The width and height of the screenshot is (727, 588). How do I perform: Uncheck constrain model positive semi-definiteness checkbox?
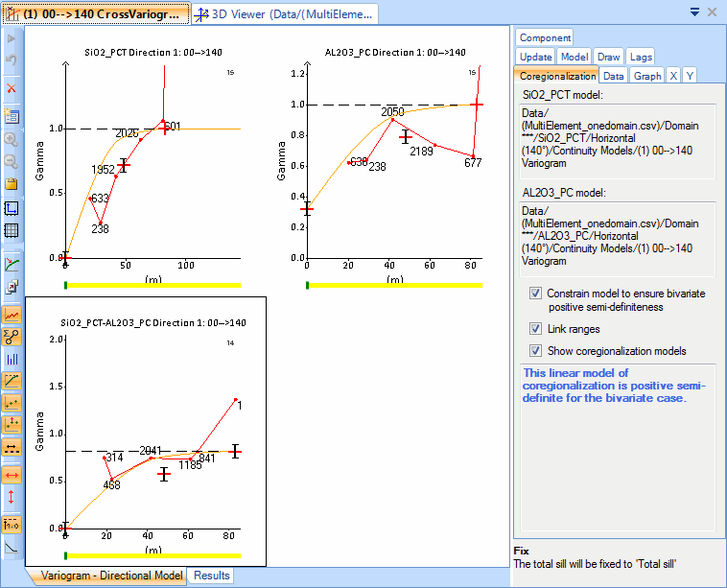click(535, 294)
